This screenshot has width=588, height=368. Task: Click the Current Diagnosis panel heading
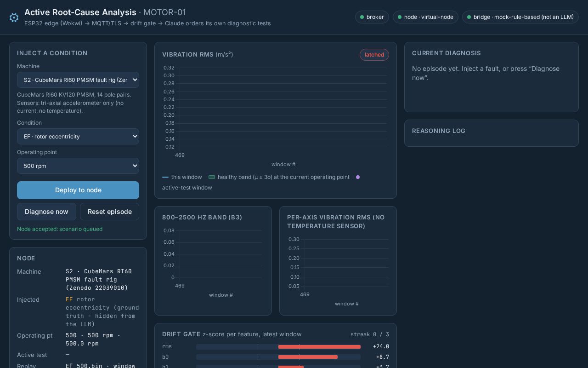447,53
